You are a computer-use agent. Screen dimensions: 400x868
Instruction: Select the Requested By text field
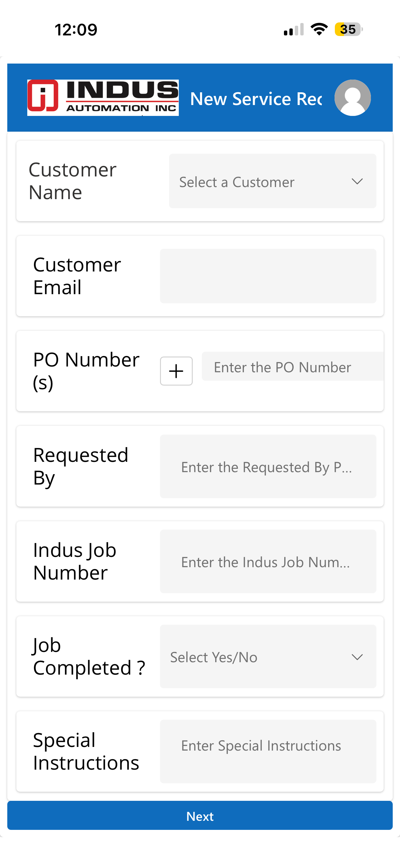(268, 466)
